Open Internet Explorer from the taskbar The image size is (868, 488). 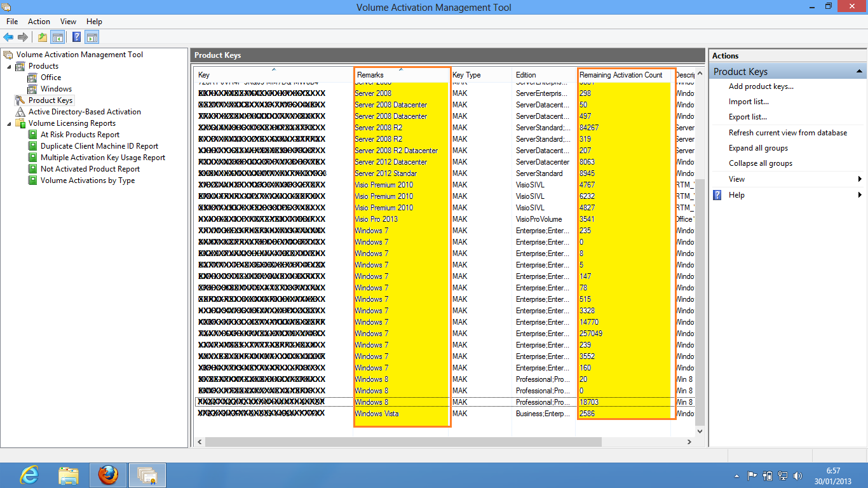[x=29, y=475]
